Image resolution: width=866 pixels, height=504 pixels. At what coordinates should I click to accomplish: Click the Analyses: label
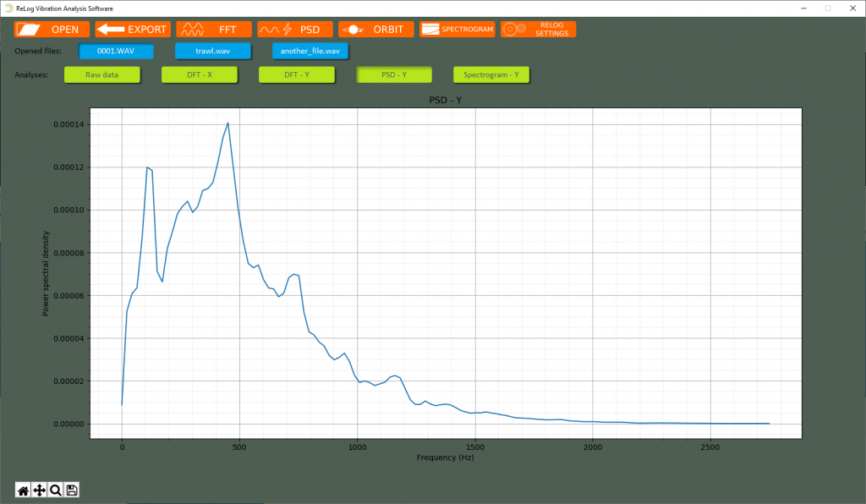pos(31,74)
